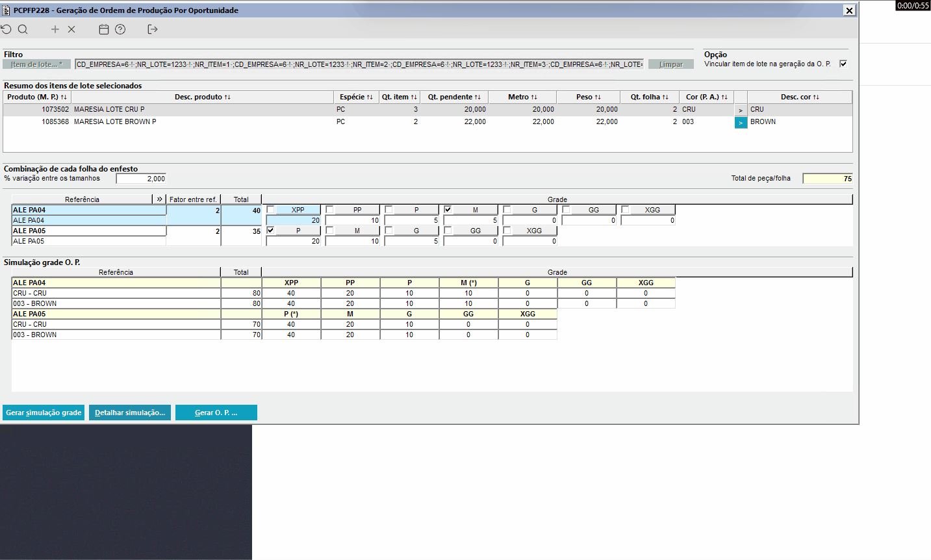This screenshot has height=560, width=931.
Task: Click the ALE PA04 reference cell in Combinação
Action: 89,210
